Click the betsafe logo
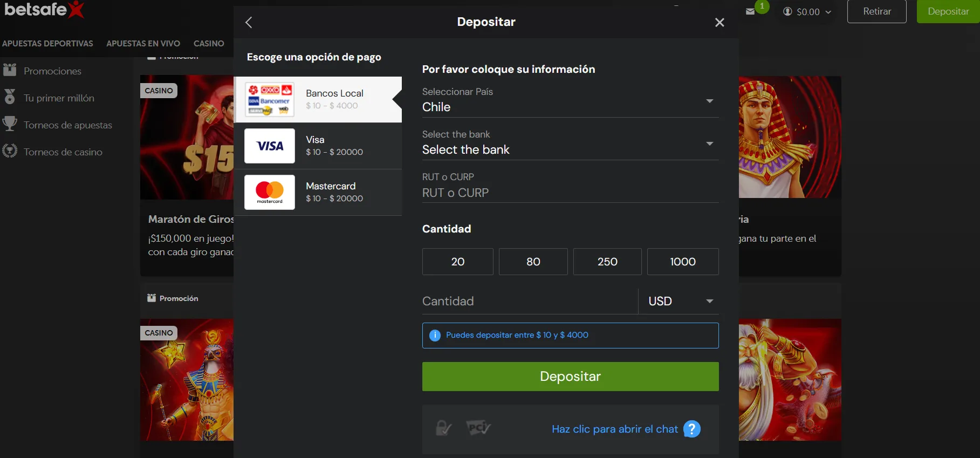This screenshot has width=980, height=458. coord(44,9)
